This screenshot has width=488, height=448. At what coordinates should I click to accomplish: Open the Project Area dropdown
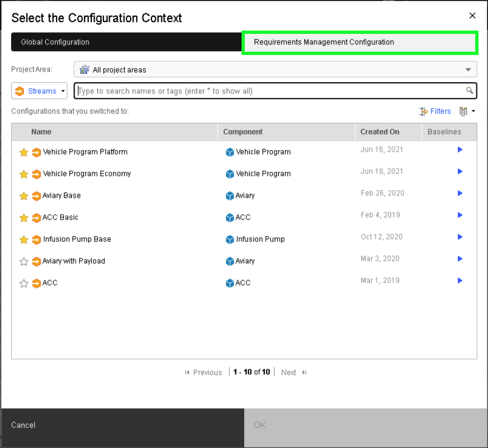[x=275, y=69]
